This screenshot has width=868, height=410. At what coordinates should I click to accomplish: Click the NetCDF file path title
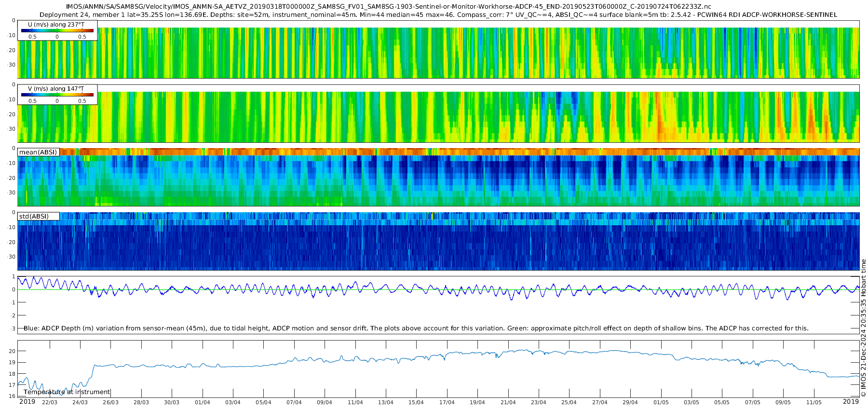[x=388, y=7]
